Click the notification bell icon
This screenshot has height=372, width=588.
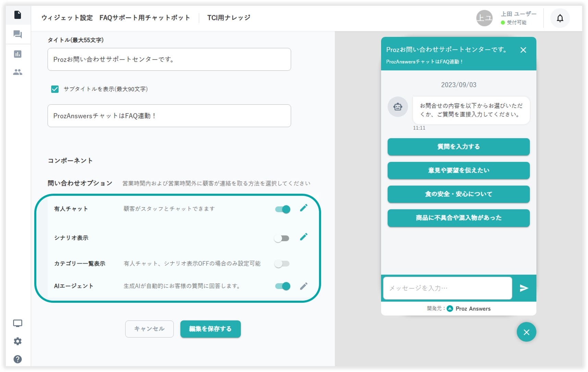tap(560, 18)
